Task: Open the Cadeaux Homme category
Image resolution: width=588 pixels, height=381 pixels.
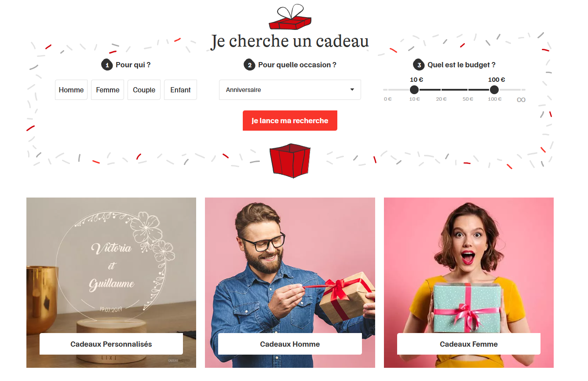Action: (x=290, y=344)
